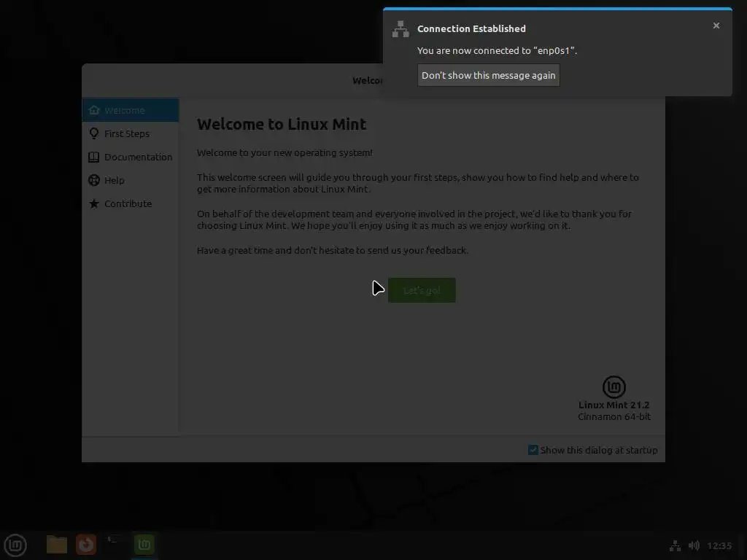Click the Linux Mint 21.2 version text
Image resolution: width=747 pixels, height=560 pixels.
[x=614, y=405]
